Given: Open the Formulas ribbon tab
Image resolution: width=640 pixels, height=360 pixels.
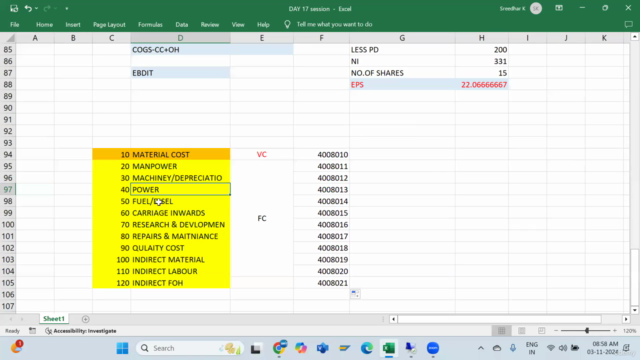Looking at the screenshot, I should click(x=150, y=24).
